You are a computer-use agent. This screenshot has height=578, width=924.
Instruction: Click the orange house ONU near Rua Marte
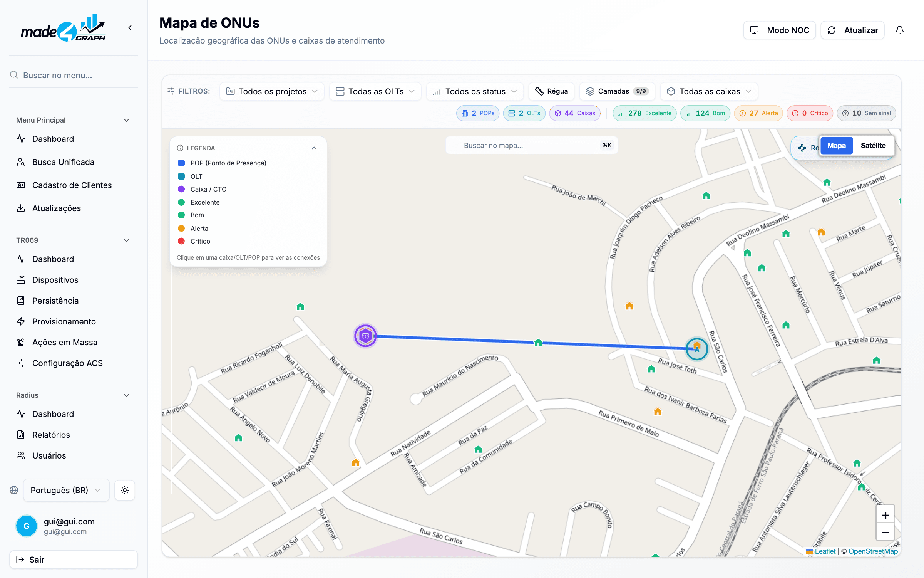(x=821, y=232)
